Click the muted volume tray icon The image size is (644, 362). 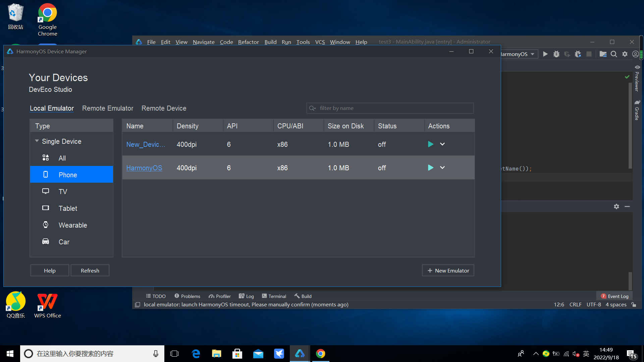point(576,354)
